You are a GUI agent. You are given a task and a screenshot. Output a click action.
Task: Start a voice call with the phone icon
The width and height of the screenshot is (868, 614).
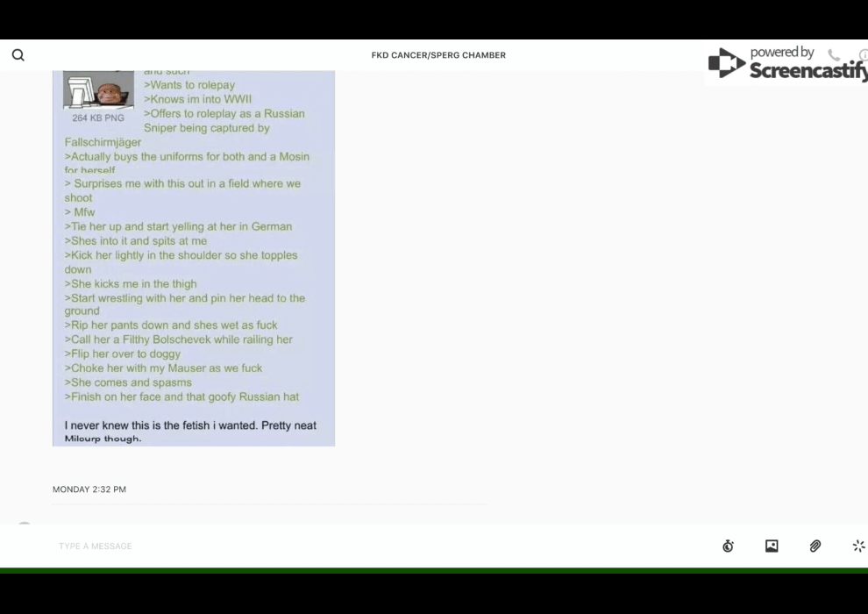[834, 55]
